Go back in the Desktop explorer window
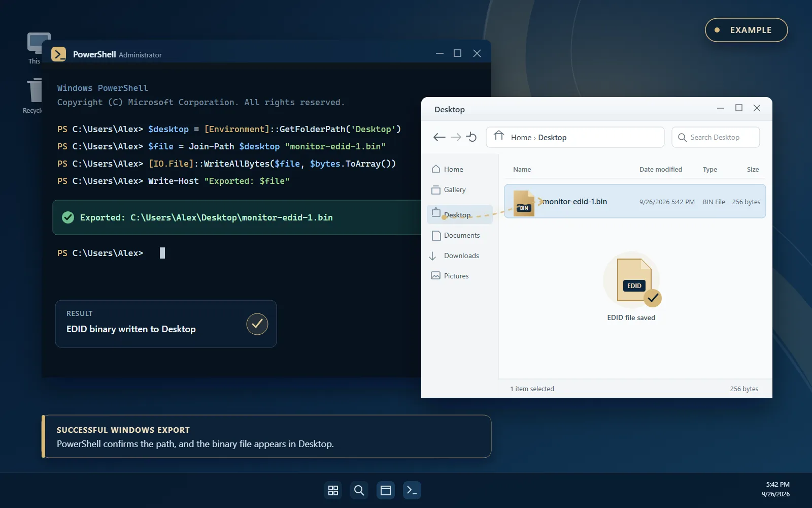 439,137
